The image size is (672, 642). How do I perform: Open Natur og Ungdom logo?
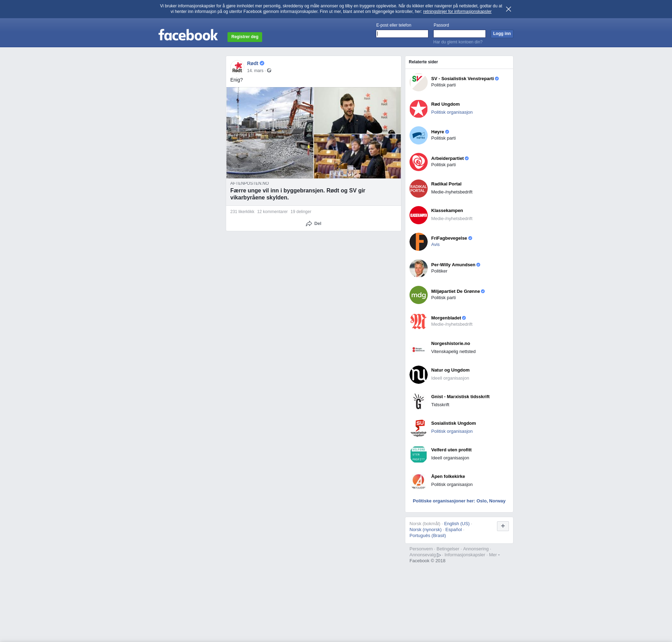tap(419, 375)
